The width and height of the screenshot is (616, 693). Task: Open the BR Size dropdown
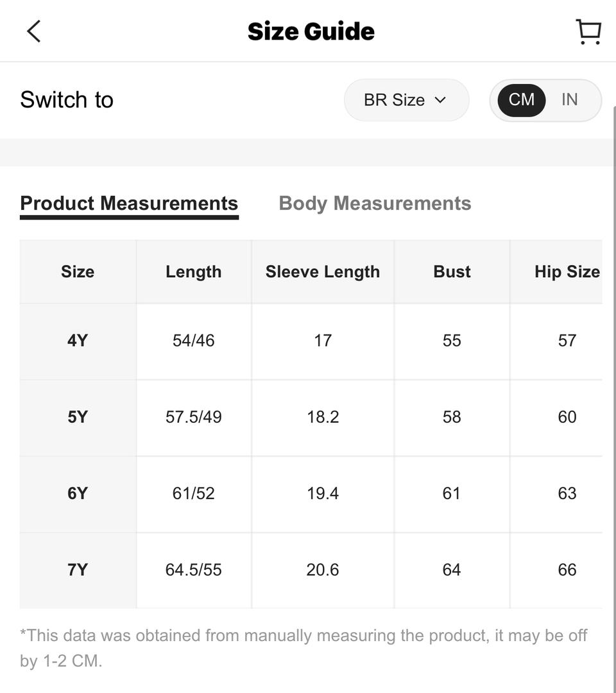tap(407, 100)
